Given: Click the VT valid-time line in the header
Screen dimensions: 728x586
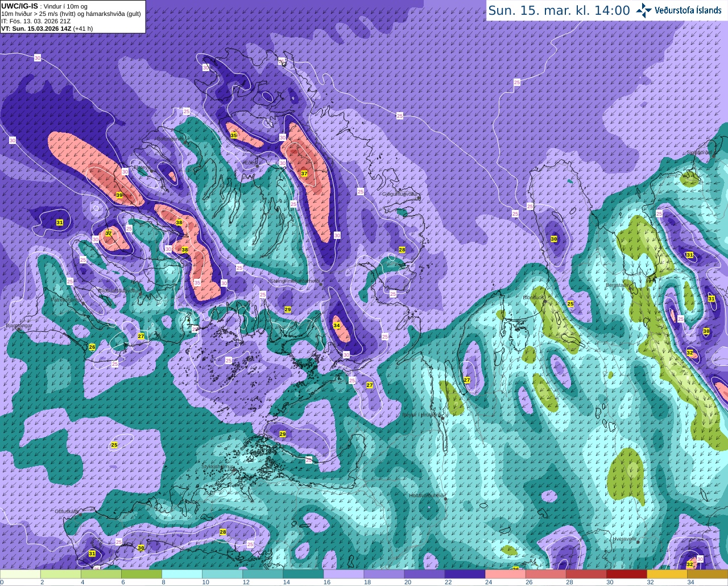Looking at the screenshot, I should point(47,28).
